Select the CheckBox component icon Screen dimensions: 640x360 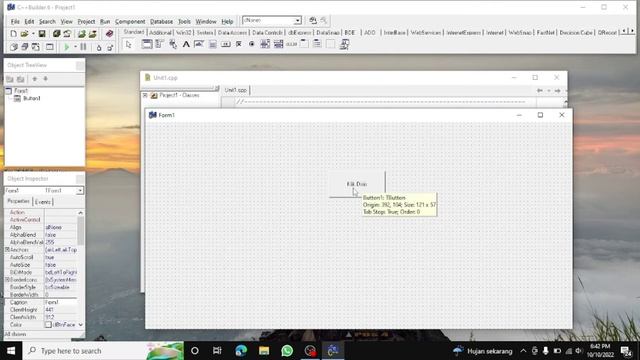239,44
